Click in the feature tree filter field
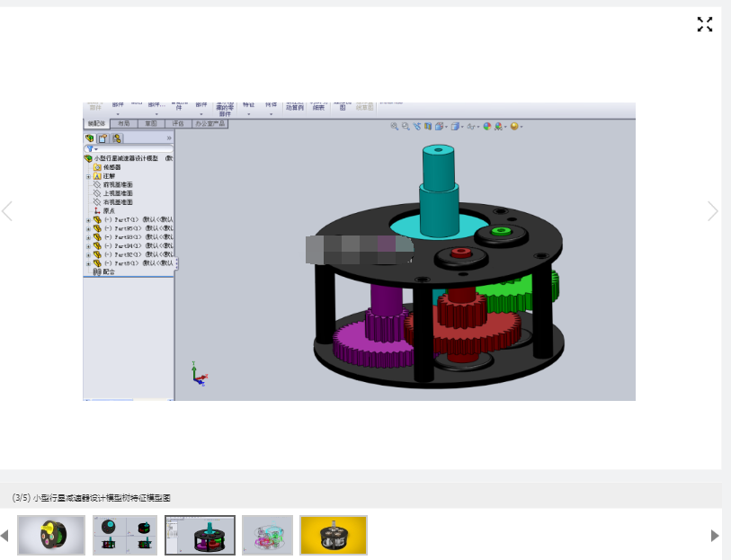The width and height of the screenshot is (731, 560). pos(129,149)
